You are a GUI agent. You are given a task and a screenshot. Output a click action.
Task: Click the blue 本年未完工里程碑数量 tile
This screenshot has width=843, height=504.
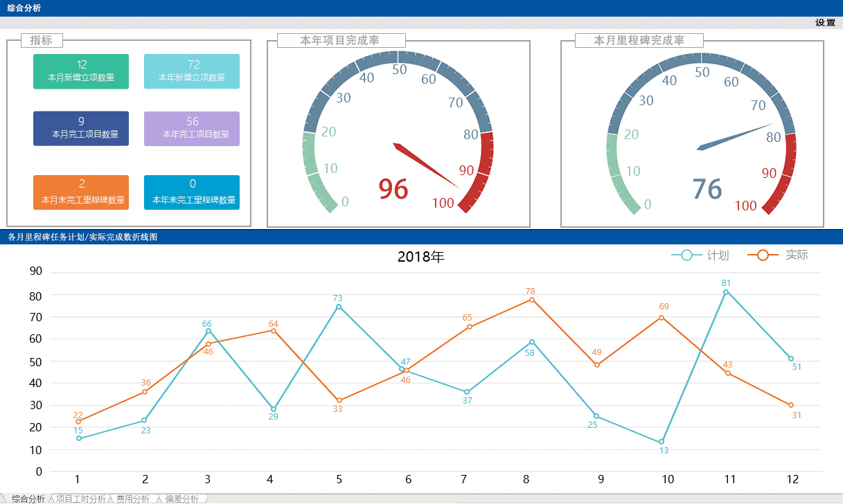tap(192, 192)
